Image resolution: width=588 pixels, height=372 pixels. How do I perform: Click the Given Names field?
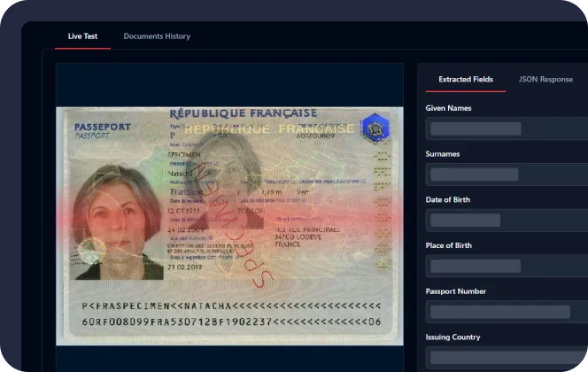[507, 128]
